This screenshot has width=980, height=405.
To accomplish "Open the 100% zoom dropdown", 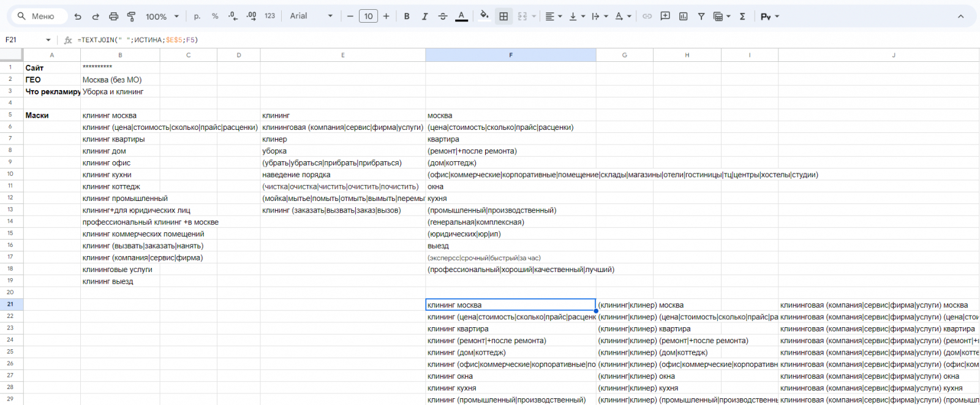I will point(162,17).
